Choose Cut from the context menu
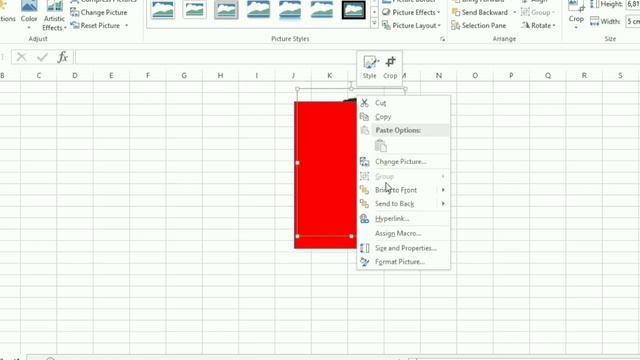The height and width of the screenshot is (360, 640). pyautogui.click(x=403, y=103)
